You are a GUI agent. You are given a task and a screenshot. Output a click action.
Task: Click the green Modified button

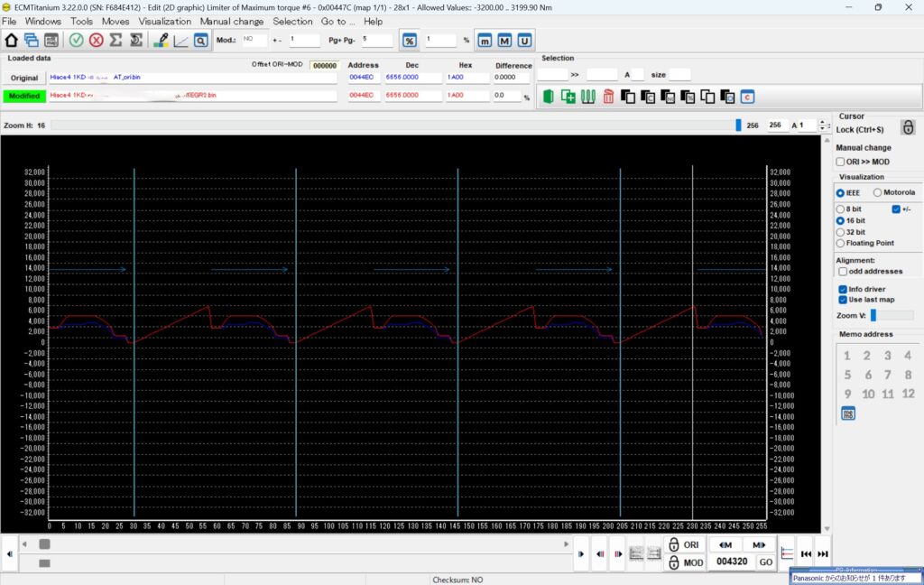tap(24, 96)
